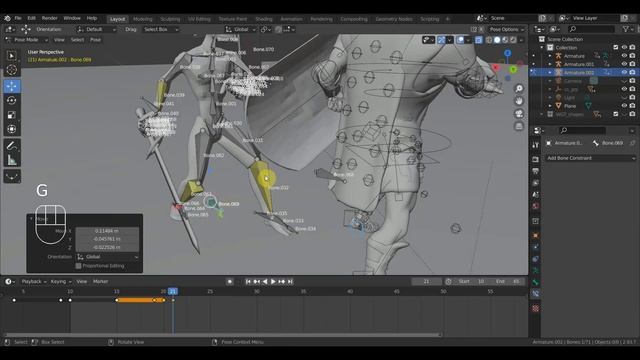This screenshot has height=360, width=640.
Task: Open the Pose menu in viewport header
Action: tap(96, 40)
